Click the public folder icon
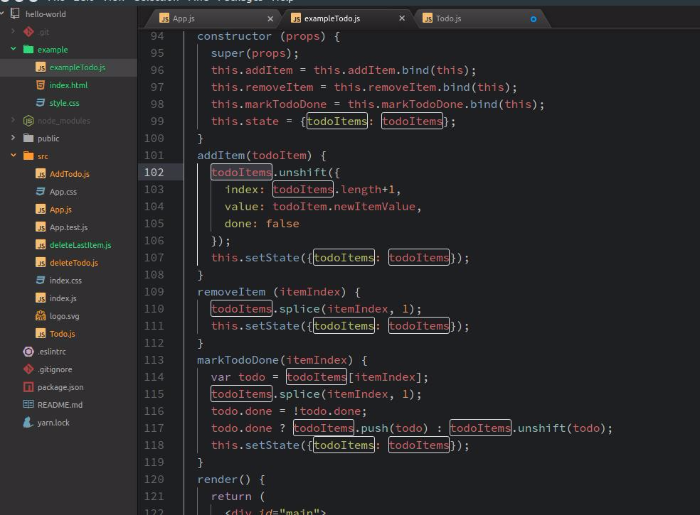700x515 pixels. [28, 138]
